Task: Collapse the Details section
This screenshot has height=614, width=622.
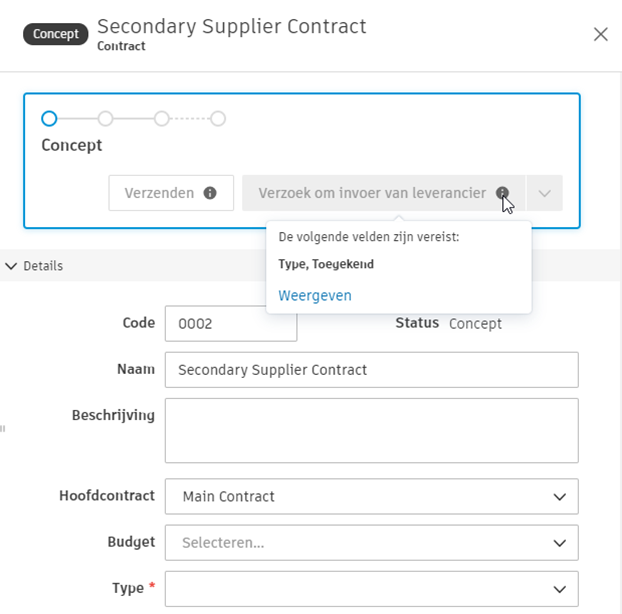Action: [x=12, y=266]
